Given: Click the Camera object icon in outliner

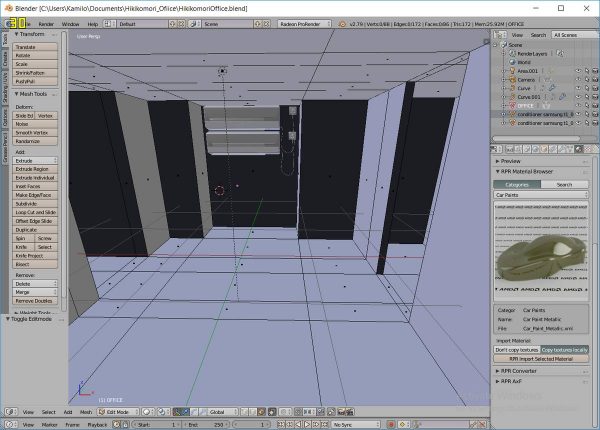Looking at the screenshot, I should coord(514,79).
